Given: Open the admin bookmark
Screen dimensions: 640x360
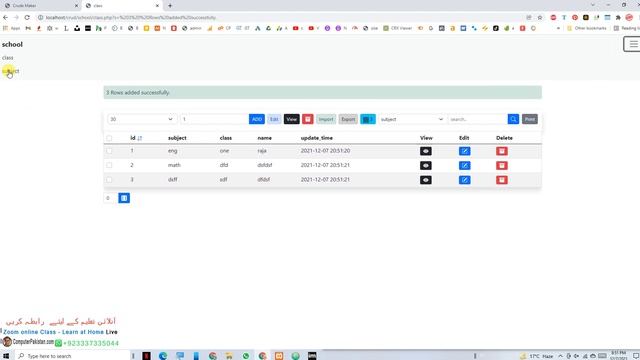Looking at the screenshot, I should [x=192, y=28].
